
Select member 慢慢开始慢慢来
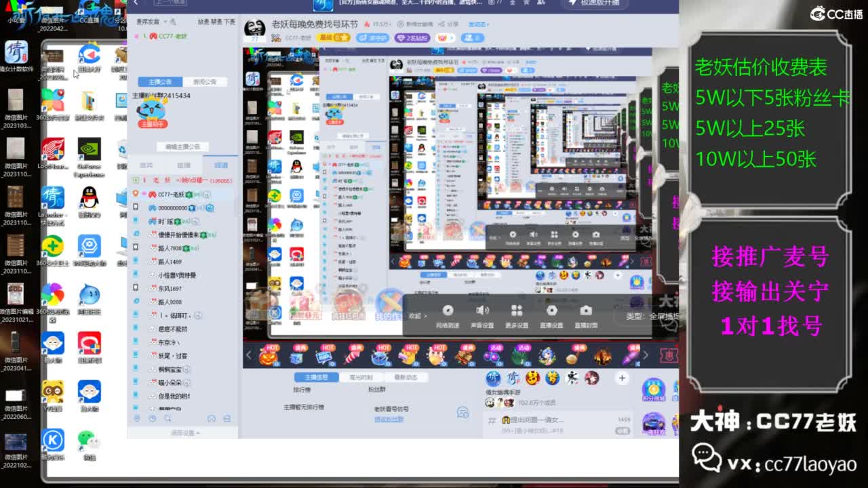point(183,235)
